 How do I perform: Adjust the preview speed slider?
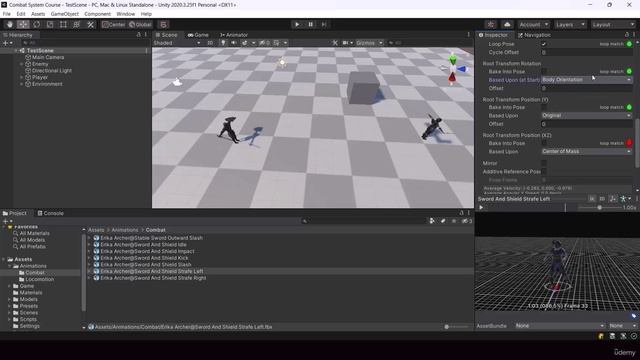click(599, 207)
